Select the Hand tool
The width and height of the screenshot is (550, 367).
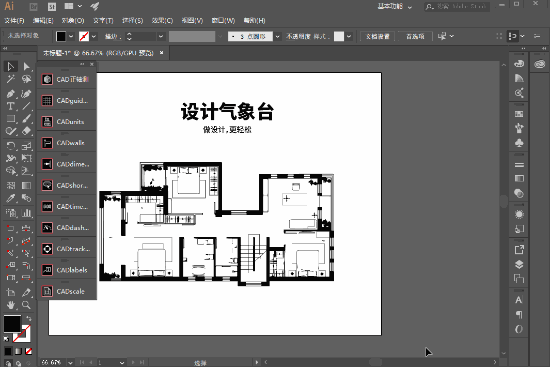pos(11,305)
